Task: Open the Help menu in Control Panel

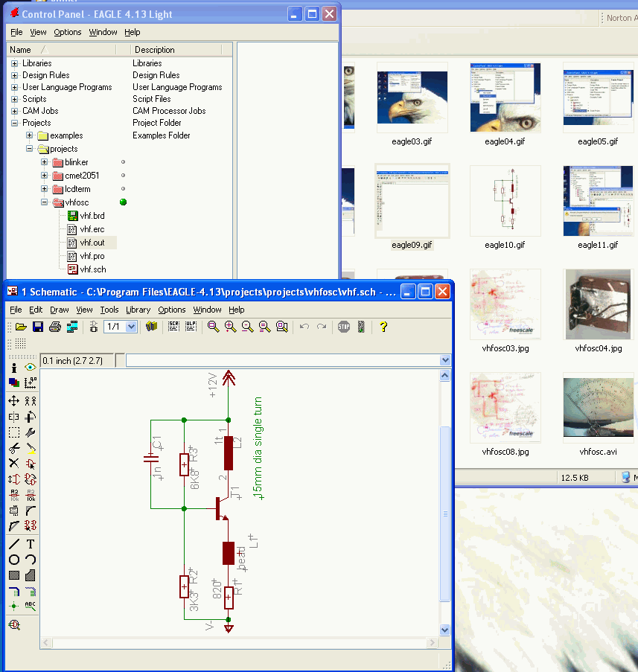Action: 132,32
